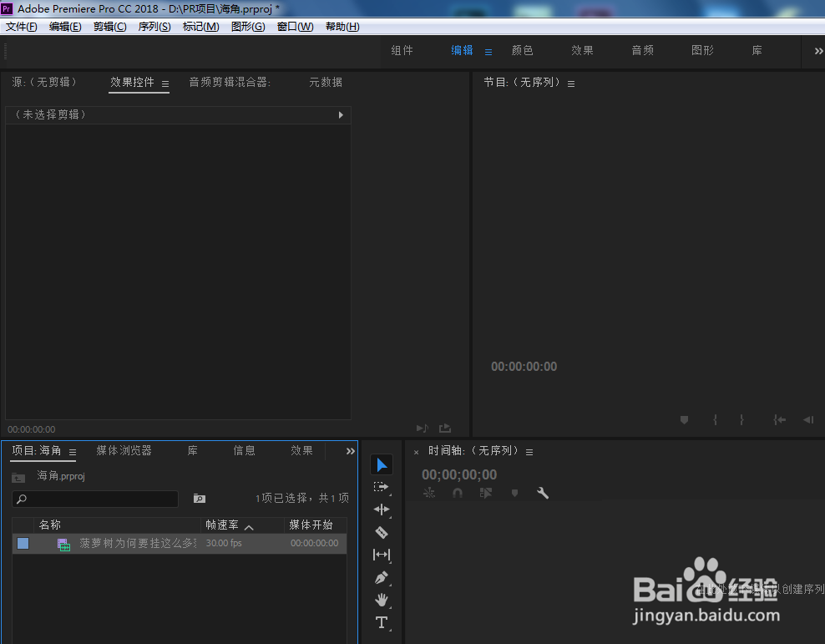
Task: Select the Selection tool arrow
Action: [382, 465]
